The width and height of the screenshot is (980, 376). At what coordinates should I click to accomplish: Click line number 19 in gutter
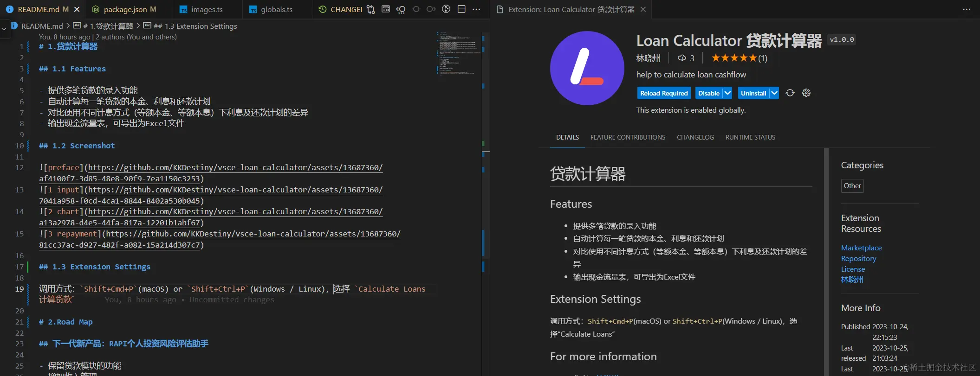[19, 289]
